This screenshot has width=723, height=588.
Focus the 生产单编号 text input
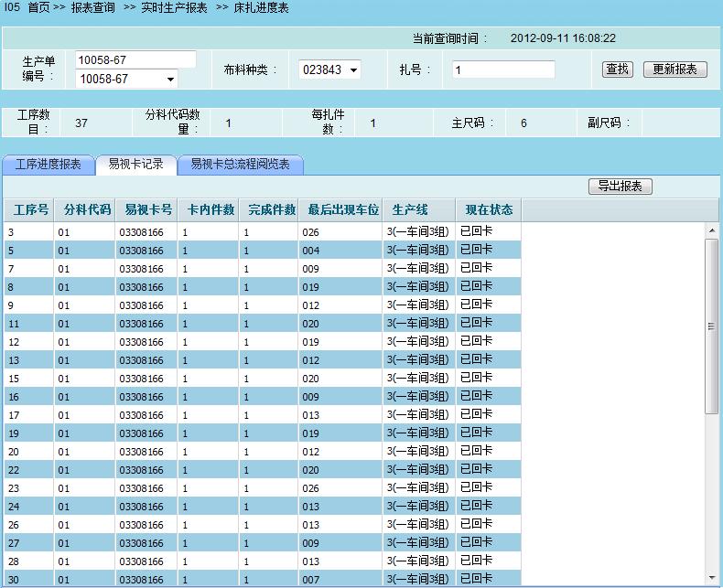[x=135, y=59]
